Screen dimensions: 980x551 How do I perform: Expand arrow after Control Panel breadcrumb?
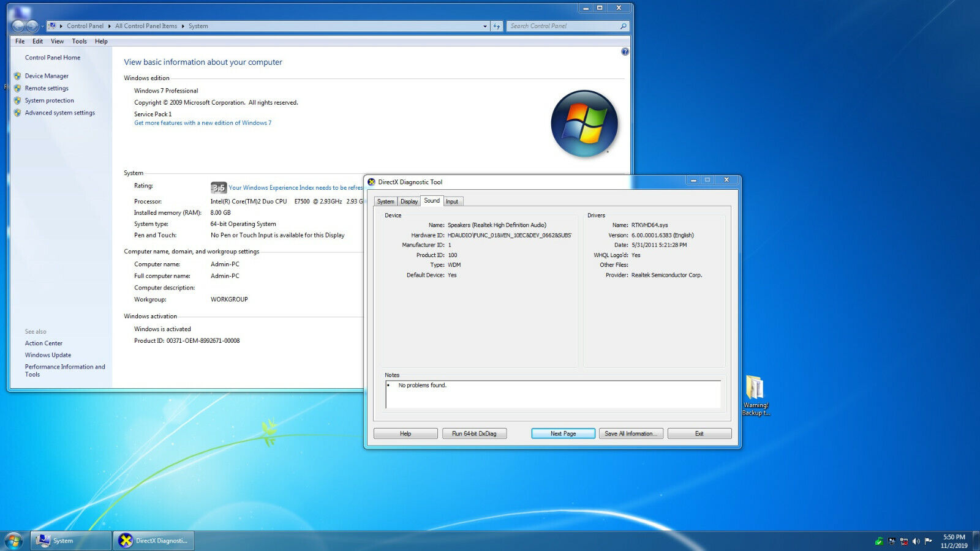click(x=110, y=26)
